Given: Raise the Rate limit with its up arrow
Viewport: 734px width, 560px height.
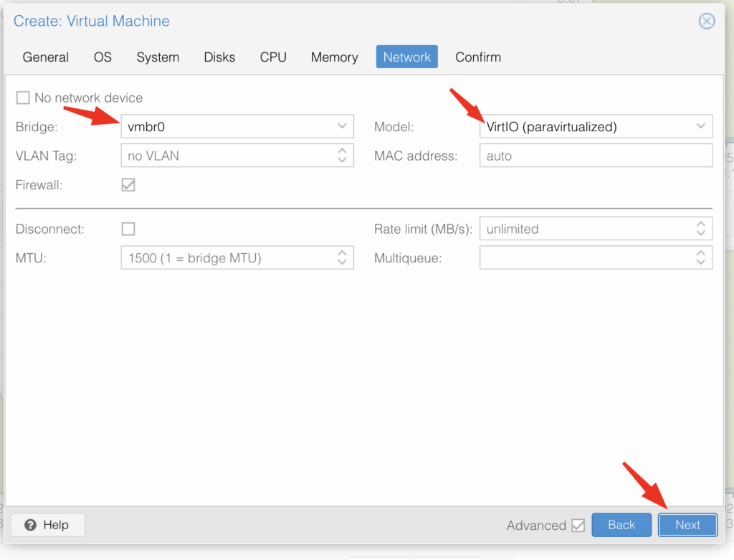Looking at the screenshot, I should [x=700, y=224].
